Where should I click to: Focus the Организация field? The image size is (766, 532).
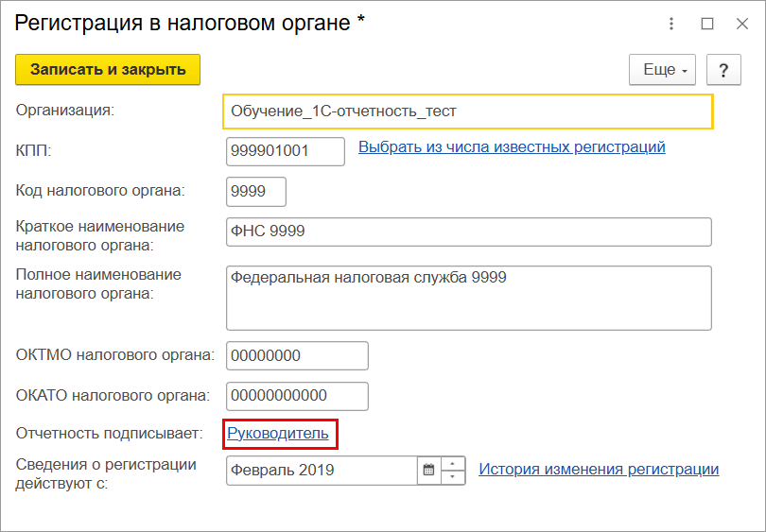pos(468,112)
